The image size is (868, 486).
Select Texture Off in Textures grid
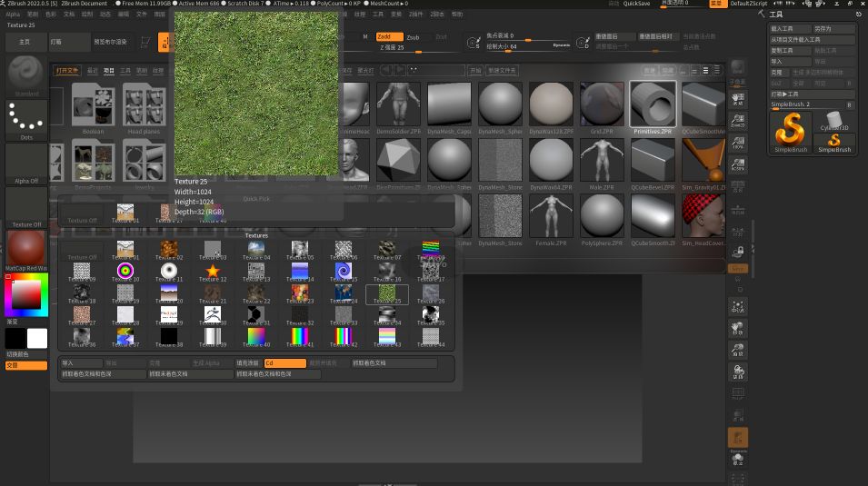click(x=82, y=251)
